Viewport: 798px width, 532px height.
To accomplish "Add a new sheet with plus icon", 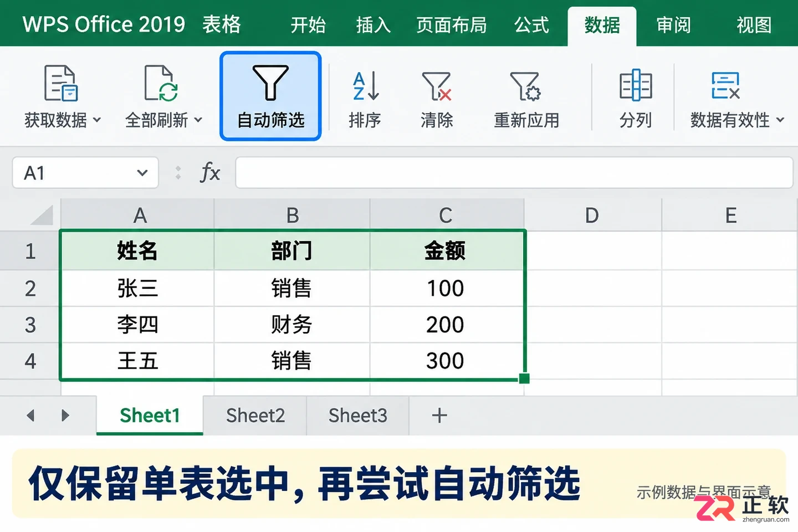I will [439, 415].
